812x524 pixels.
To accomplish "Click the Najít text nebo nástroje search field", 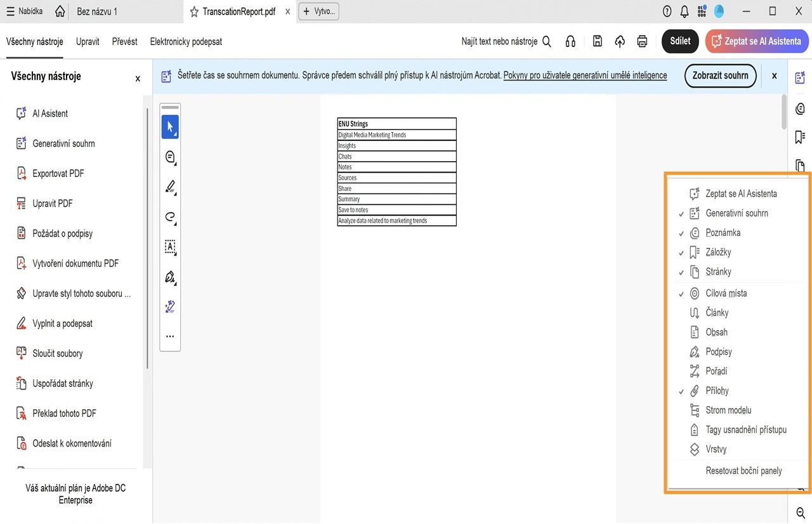I will 506,41.
